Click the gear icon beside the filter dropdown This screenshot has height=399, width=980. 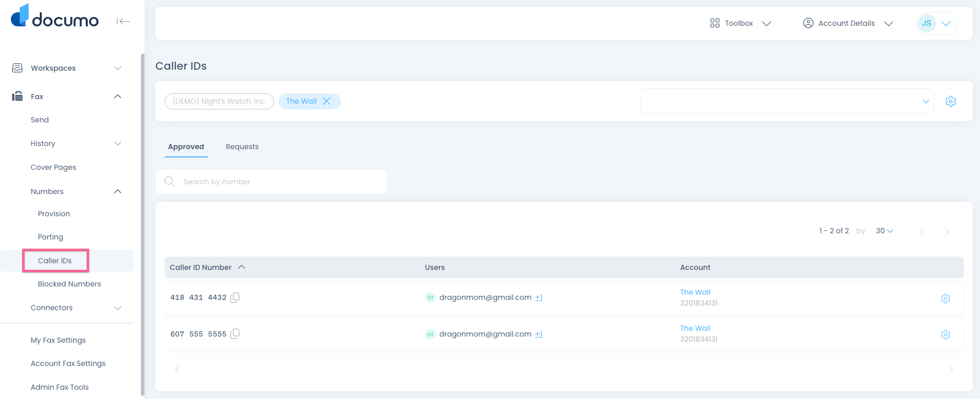951,101
